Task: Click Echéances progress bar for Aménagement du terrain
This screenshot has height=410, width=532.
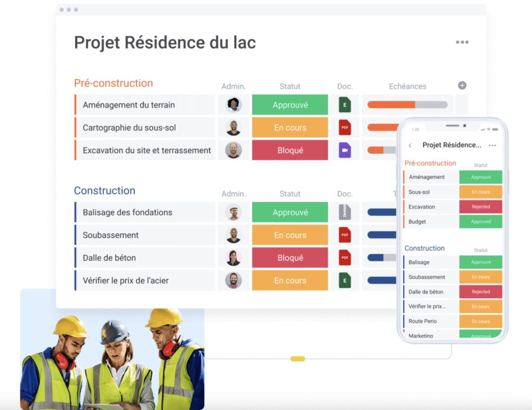Action: pyautogui.click(x=407, y=105)
